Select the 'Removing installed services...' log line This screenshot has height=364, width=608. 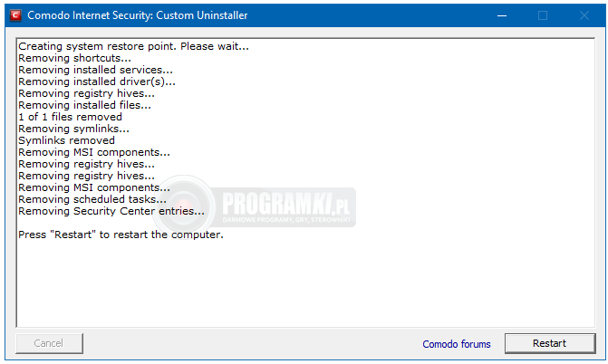[x=95, y=70]
